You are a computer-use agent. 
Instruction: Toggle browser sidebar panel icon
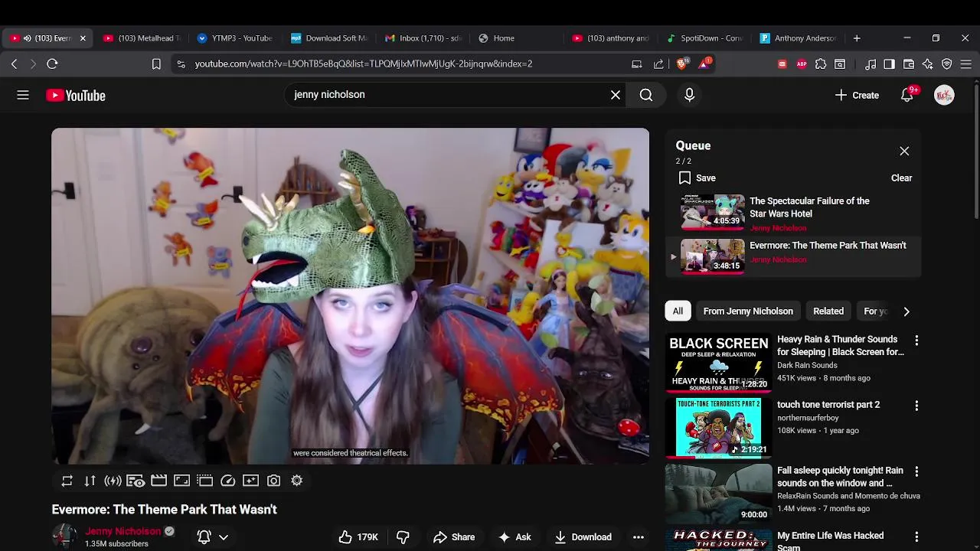[889, 64]
